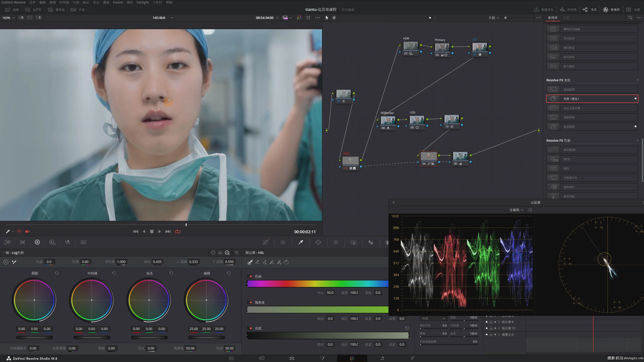Image resolution: width=644 pixels, height=362 pixels.
Task: Open the 调色 menu
Action: tap(130, 2)
